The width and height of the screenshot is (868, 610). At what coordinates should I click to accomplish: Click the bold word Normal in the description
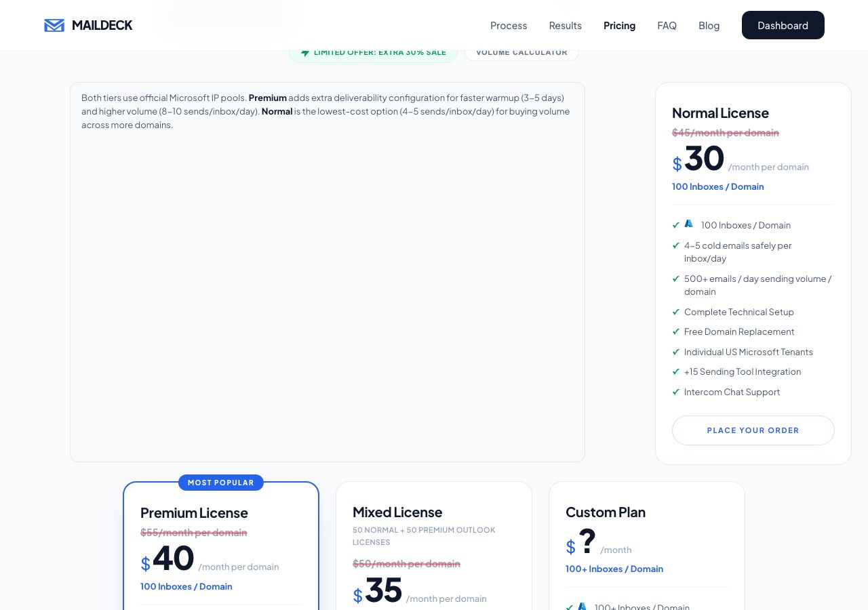coord(277,111)
